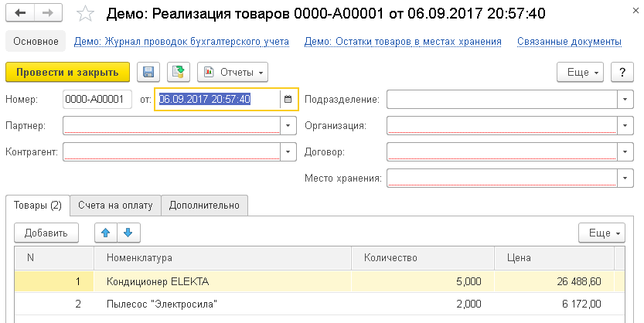
Task: Click the Провести и закрыть button
Action: point(68,72)
